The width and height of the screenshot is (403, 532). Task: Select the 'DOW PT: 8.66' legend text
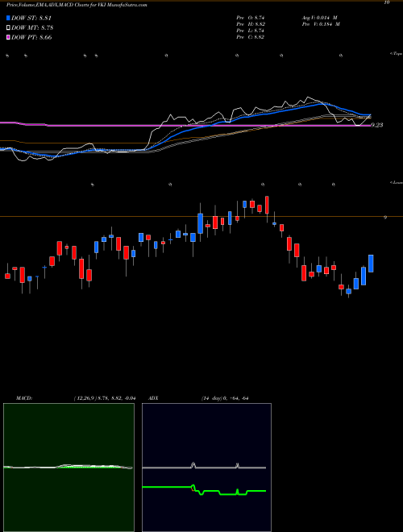31,37
